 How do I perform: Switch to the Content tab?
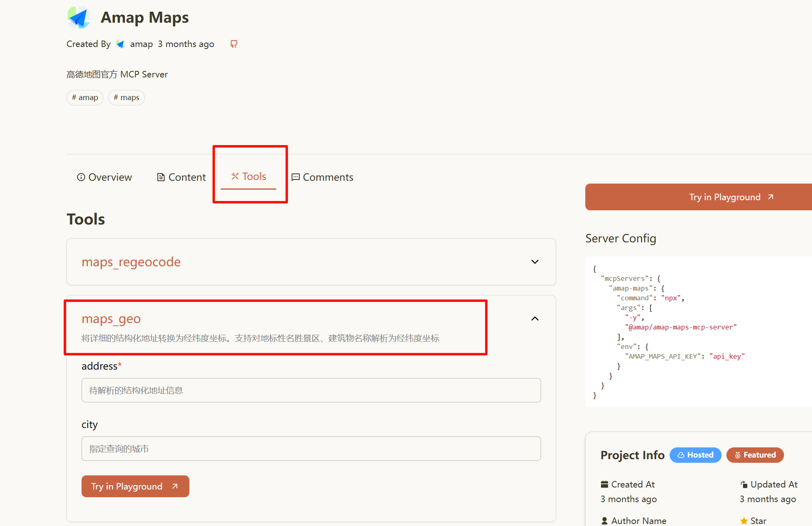(x=181, y=177)
